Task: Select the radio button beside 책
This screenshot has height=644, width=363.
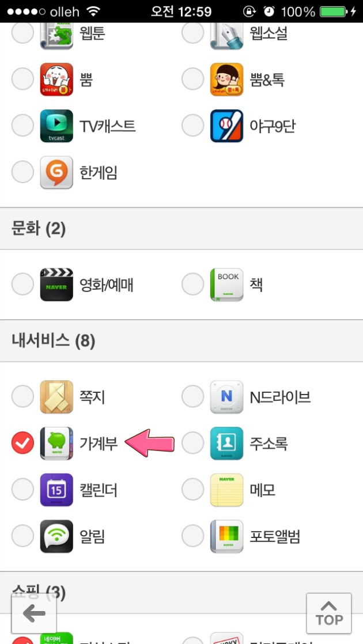Action: tap(192, 284)
